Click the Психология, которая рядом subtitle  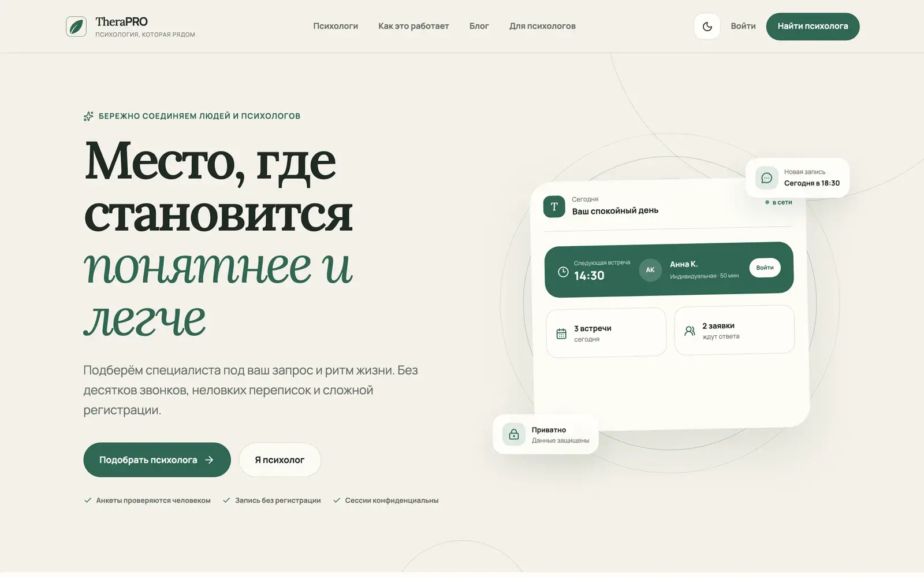tap(145, 35)
